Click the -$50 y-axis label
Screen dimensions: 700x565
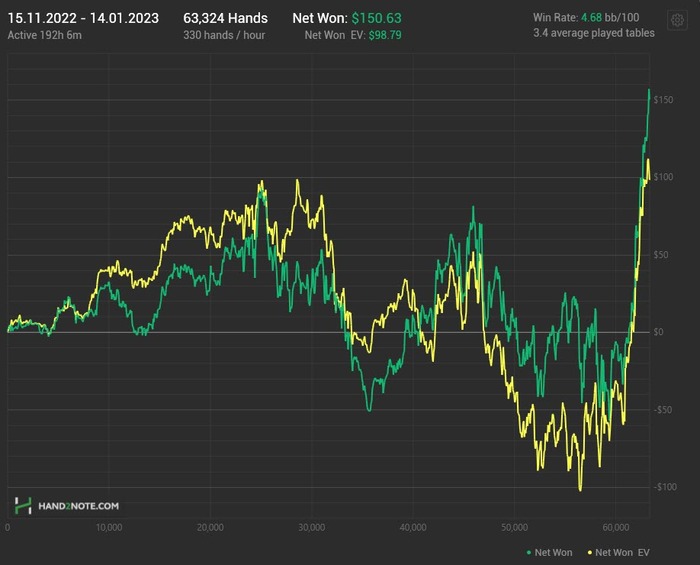click(663, 410)
